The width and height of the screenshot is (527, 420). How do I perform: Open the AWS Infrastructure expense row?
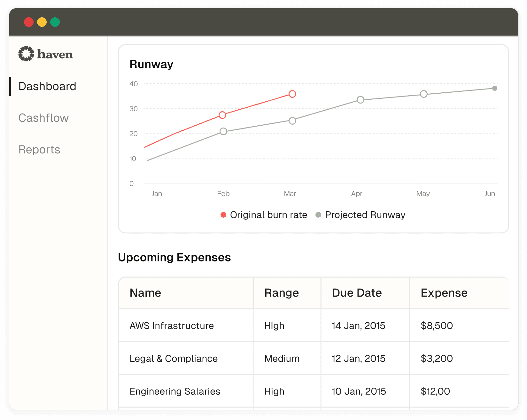[x=172, y=326]
